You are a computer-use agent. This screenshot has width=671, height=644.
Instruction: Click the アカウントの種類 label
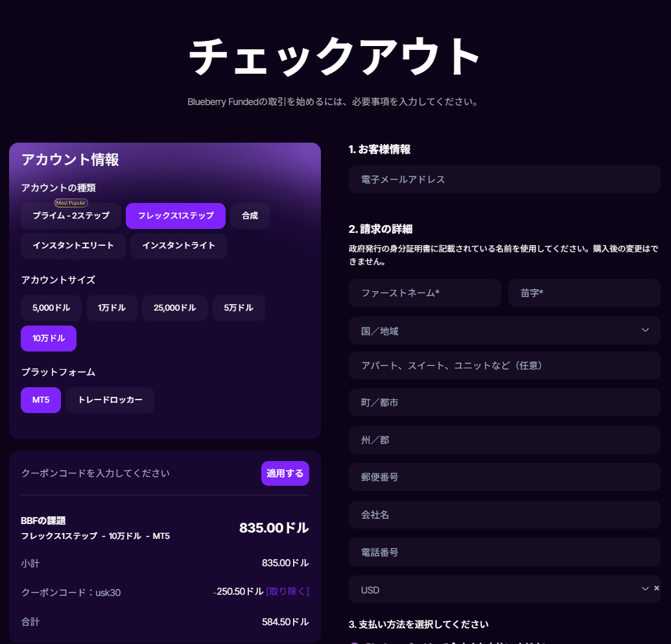coord(58,188)
